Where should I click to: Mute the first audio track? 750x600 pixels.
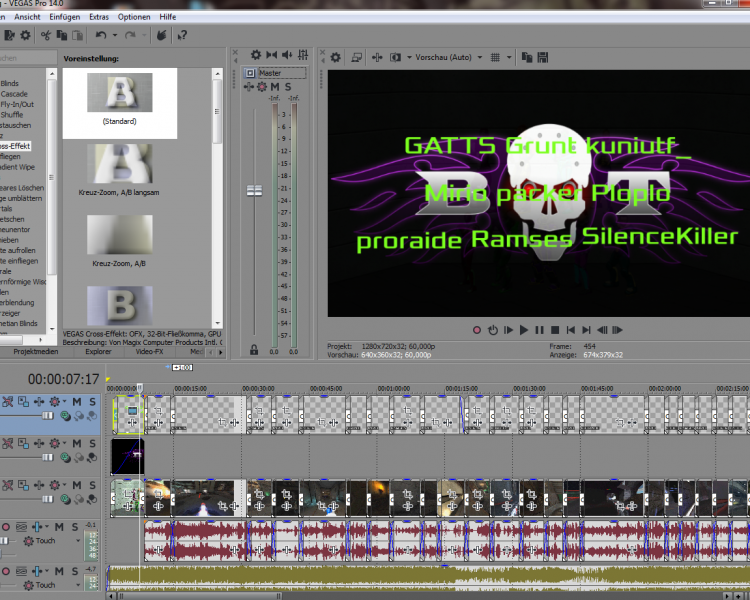[x=59, y=527]
